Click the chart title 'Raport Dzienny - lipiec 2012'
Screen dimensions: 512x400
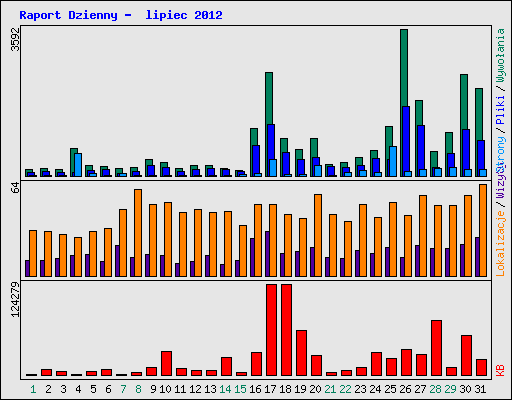click(x=121, y=15)
